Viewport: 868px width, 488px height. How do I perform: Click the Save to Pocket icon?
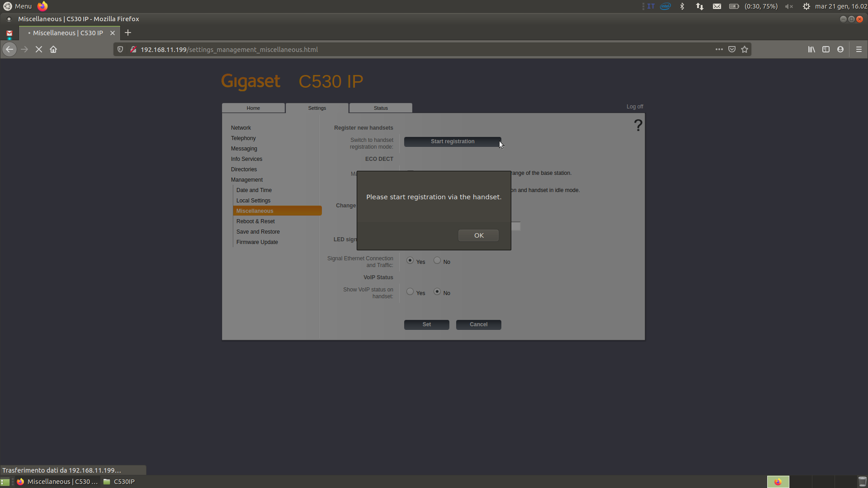click(732, 49)
